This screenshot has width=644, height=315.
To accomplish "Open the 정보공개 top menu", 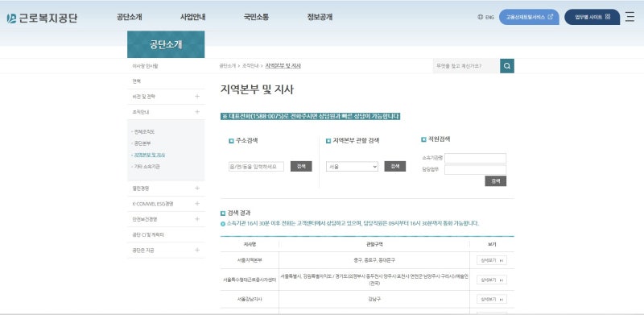I will [x=320, y=17].
